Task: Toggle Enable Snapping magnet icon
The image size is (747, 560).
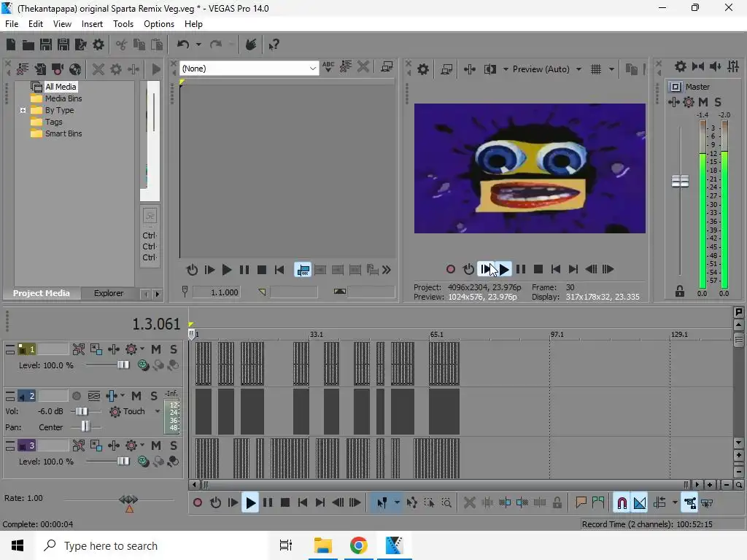Action: pos(622,502)
